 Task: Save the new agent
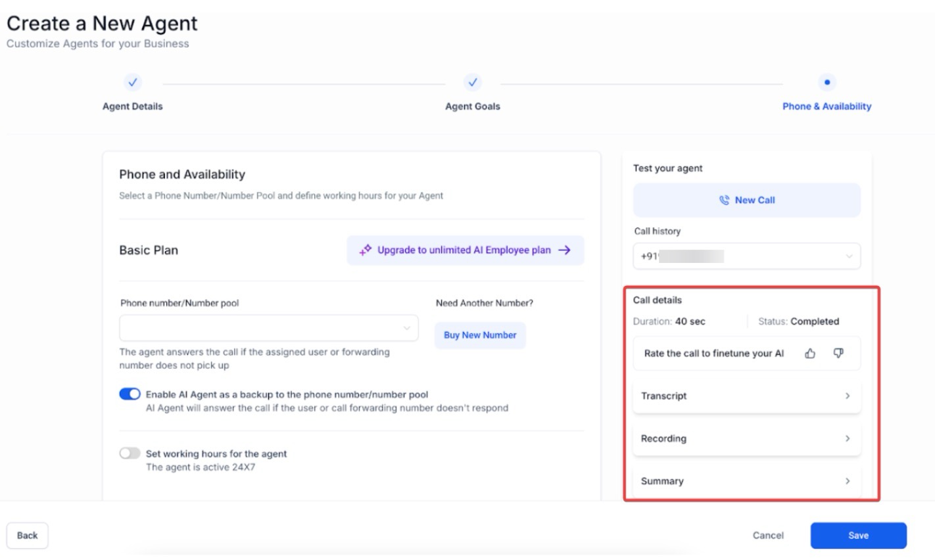coord(858,535)
